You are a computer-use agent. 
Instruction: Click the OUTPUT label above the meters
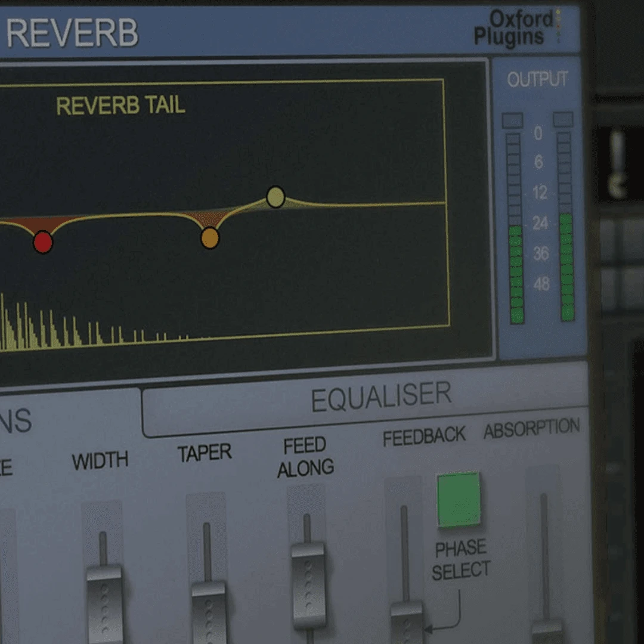538,79
